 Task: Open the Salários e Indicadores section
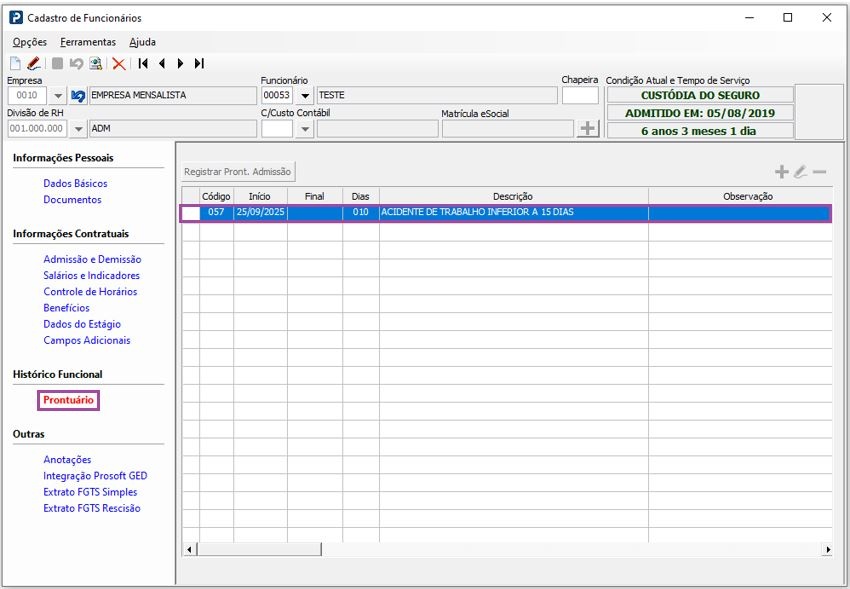pyautogui.click(x=91, y=276)
